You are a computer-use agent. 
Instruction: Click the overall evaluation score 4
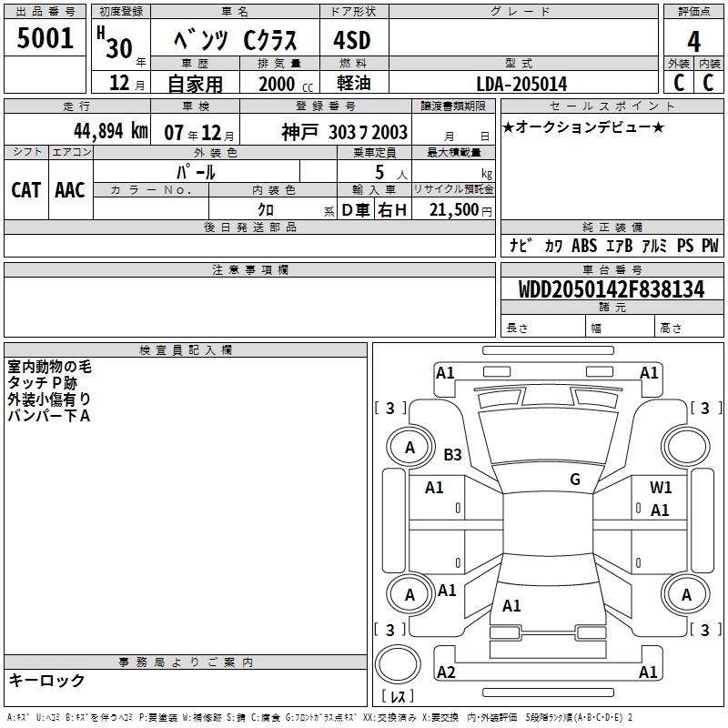(x=693, y=41)
